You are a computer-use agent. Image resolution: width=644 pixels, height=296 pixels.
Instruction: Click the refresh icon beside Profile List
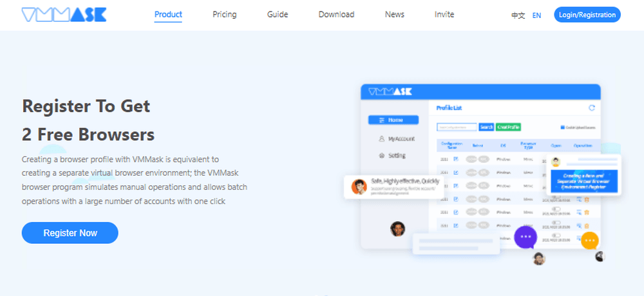click(592, 108)
